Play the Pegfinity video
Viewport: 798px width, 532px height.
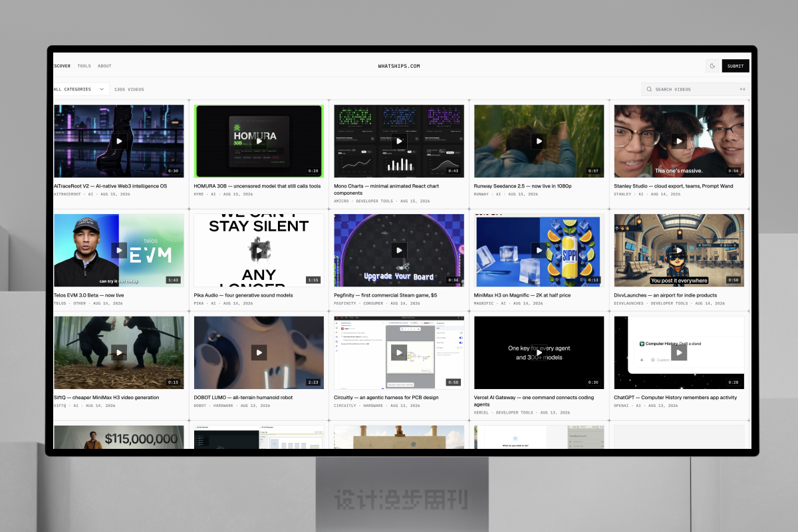pos(399,250)
